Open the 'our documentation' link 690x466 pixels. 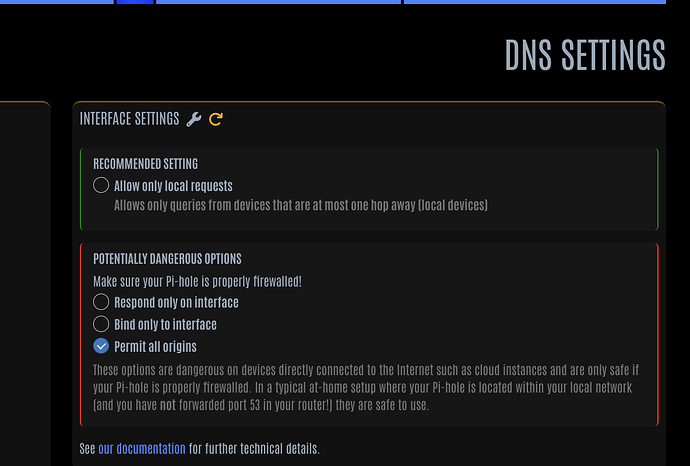click(x=142, y=449)
